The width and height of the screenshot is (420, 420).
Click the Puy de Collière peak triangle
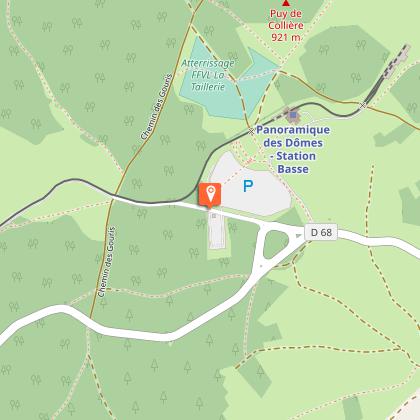tap(286, 3)
